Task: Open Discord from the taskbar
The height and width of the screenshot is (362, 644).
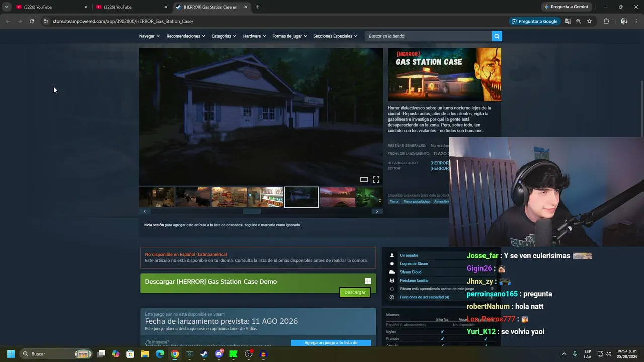Action: coord(219,354)
